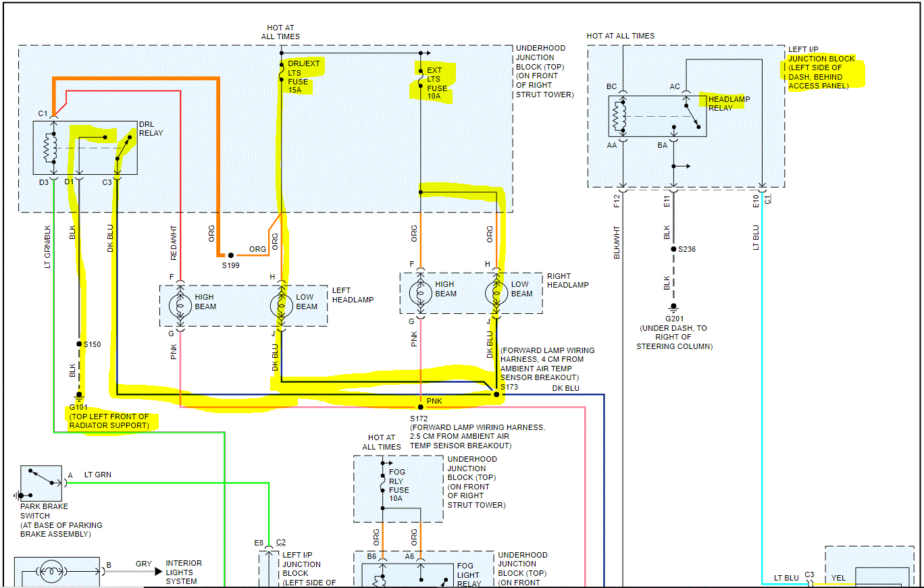Screen dimensions: 924x588
Task: Click the G101 ground symbol
Action: [x=79, y=396]
